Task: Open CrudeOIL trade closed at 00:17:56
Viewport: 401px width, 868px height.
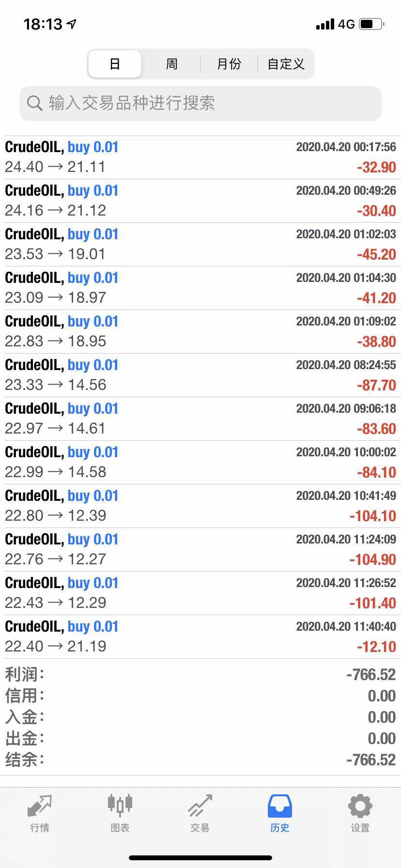Action: (200, 157)
